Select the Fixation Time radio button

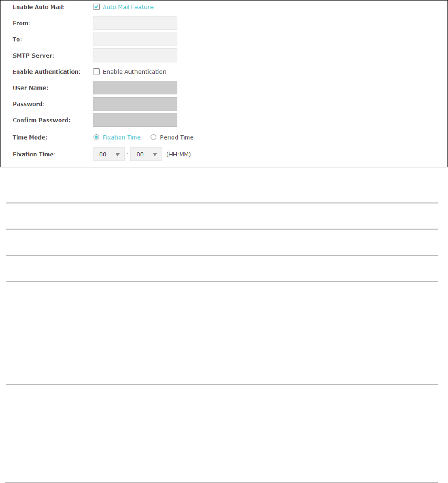click(97, 137)
